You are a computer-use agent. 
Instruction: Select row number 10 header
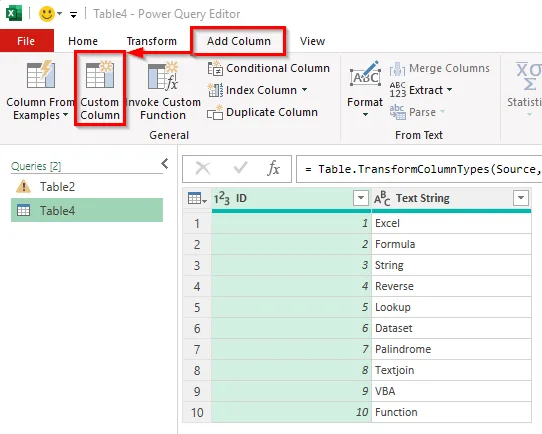197,412
